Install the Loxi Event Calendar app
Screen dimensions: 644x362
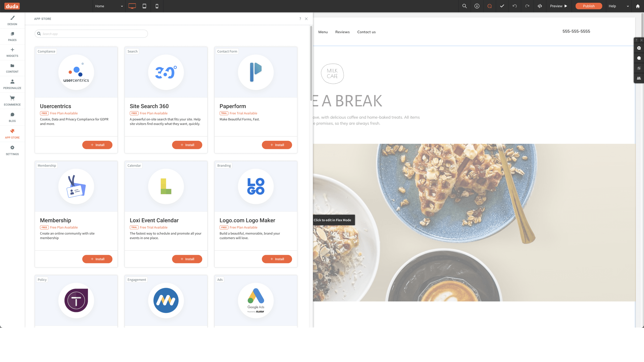pyautogui.click(x=187, y=259)
